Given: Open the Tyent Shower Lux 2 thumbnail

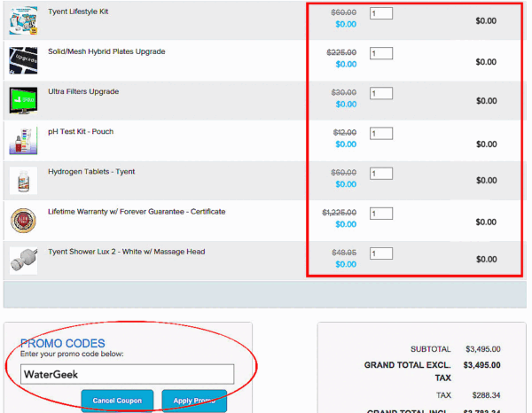Looking at the screenshot, I should pos(23,261).
